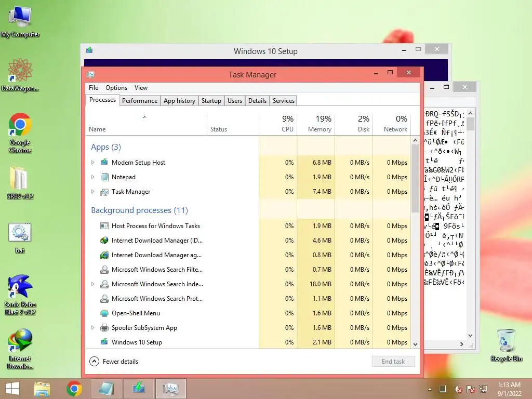The image size is (532, 399).
Task: Sort by the Disk column header
Action: pyautogui.click(x=354, y=125)
